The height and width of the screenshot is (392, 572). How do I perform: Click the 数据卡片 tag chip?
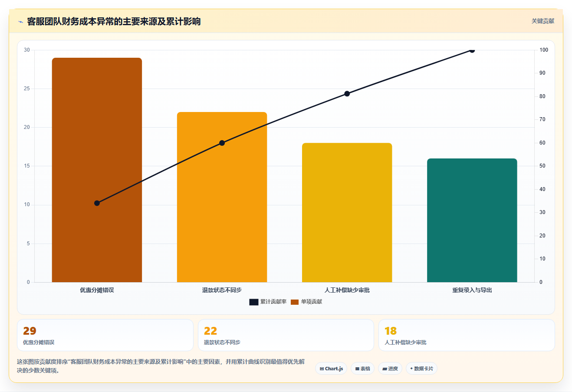click(x=421, y=369)
